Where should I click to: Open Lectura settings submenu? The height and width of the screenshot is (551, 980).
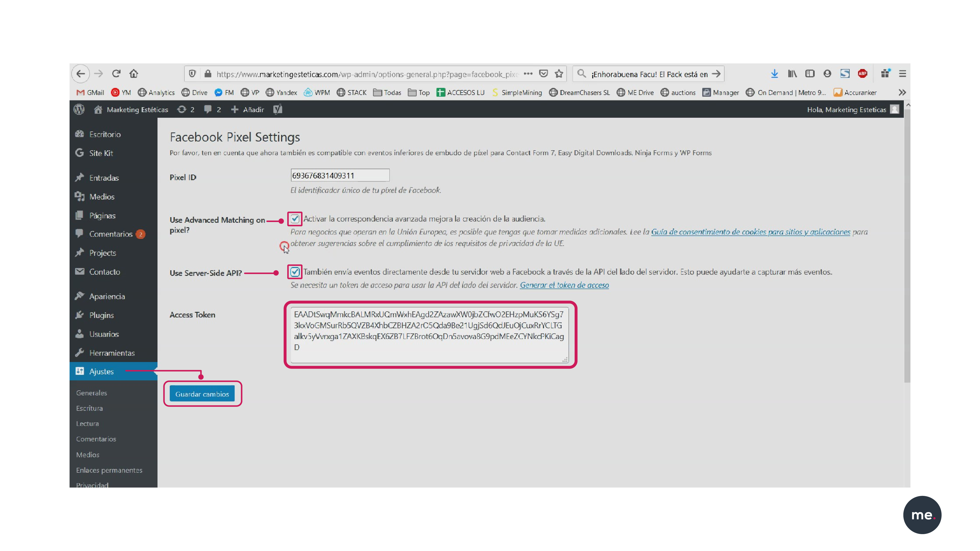coord(87,424)
